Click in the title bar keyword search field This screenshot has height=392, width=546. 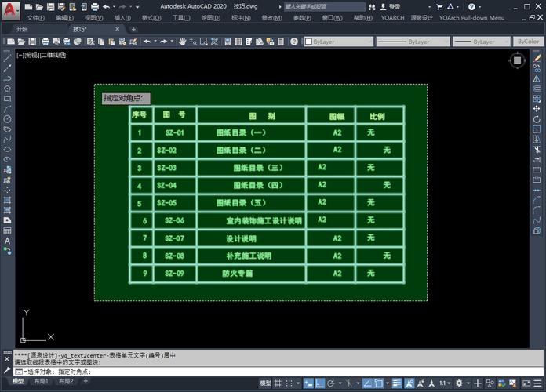pos(324,6)
